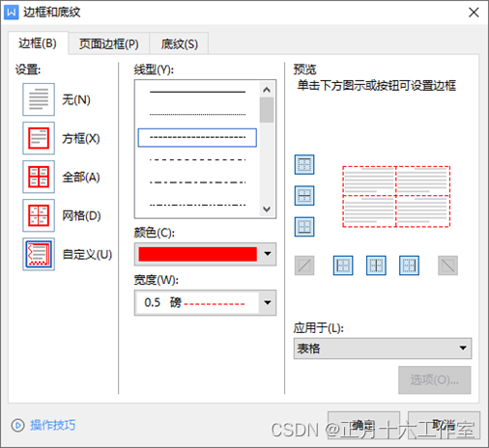The height and width of the screenshot is (448, 489).
Task: Select the wide-dash line style
Action: coord(197,160)
